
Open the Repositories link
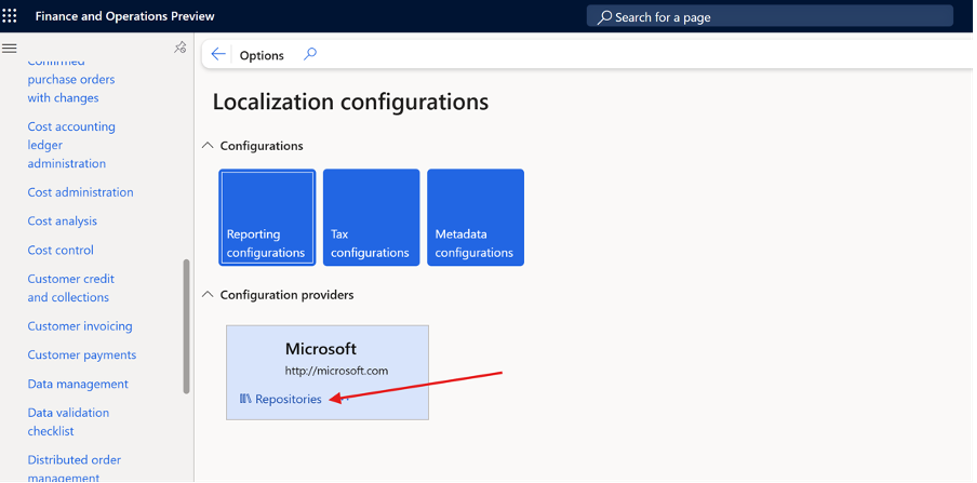coord(288,399)
